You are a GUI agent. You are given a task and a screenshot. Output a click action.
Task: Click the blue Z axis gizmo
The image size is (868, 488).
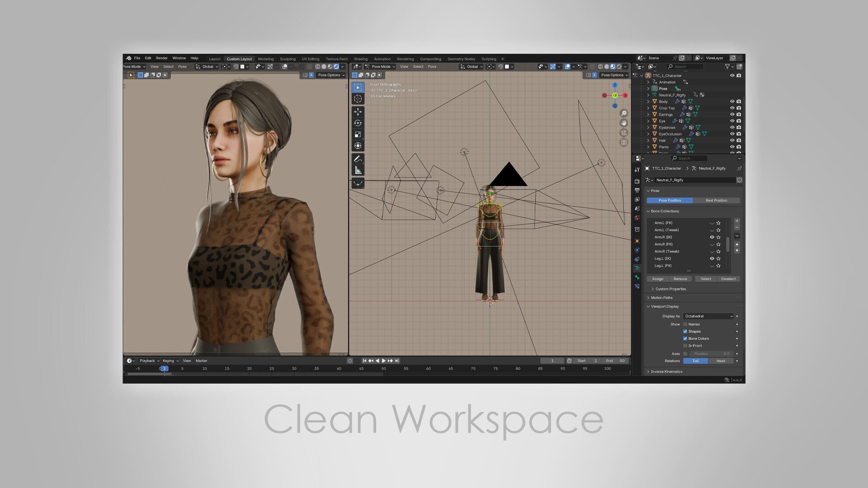(x=615, y=85)
